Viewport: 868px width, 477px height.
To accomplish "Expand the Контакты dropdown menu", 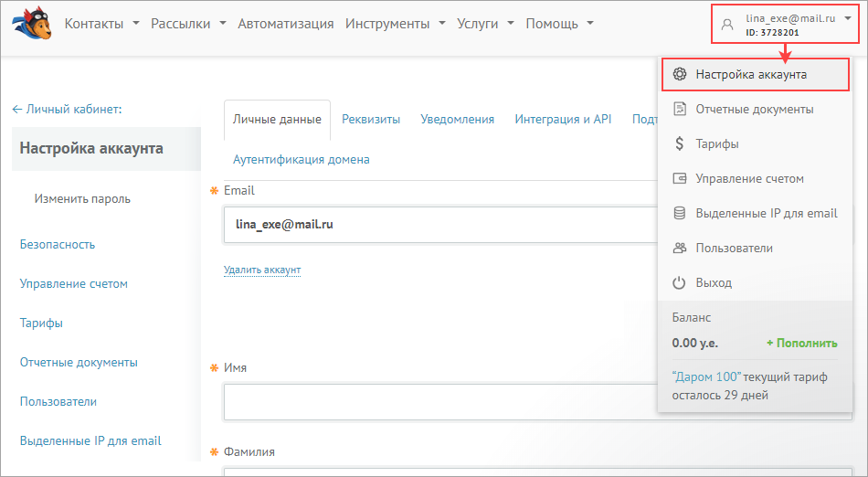I will click(101, 24).
